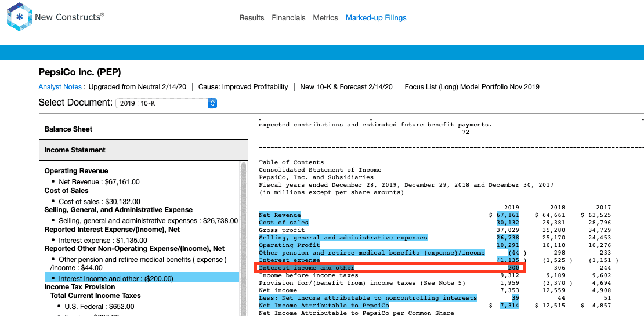Image resolution: width=644 pixels, height=316 pixels.
Task: Click Cause: Improved Profitability note
Action: pyautogui.click(x=243, y=87)
